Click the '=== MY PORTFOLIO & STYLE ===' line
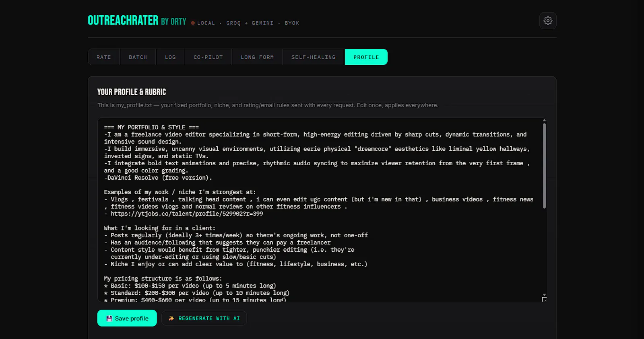The width and height of the screenshot is (644, 339). pos(151,127)
